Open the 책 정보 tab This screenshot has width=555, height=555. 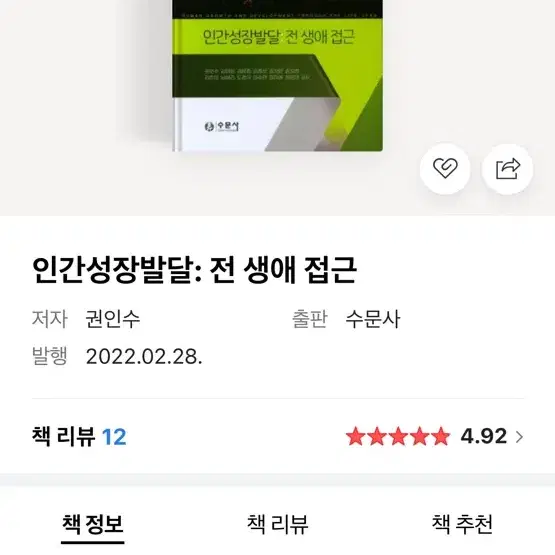tap(93, 524)
